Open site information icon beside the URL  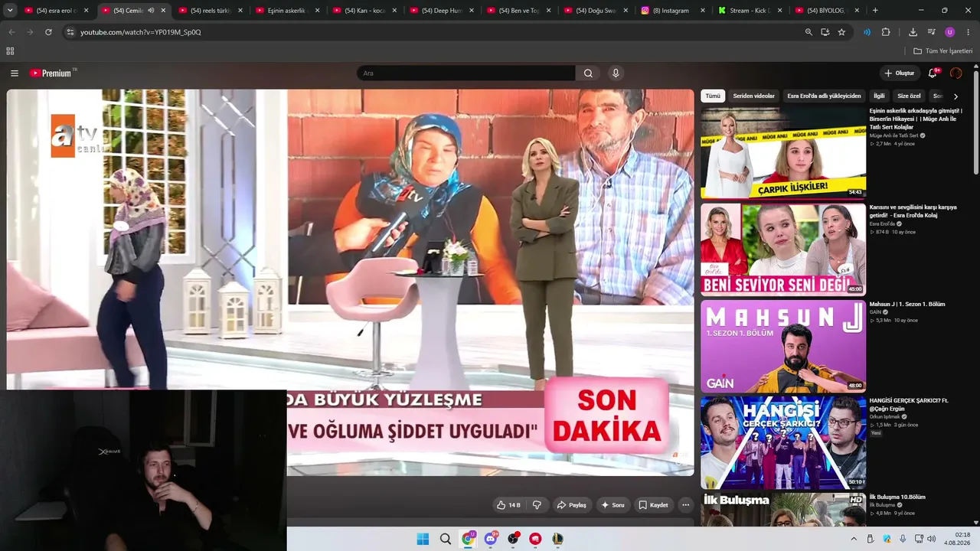(x=70, y=32)
